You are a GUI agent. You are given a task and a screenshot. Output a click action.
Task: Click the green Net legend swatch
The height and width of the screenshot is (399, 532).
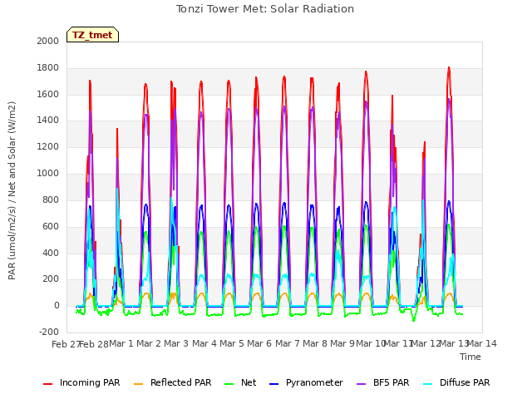pos(229,384)
